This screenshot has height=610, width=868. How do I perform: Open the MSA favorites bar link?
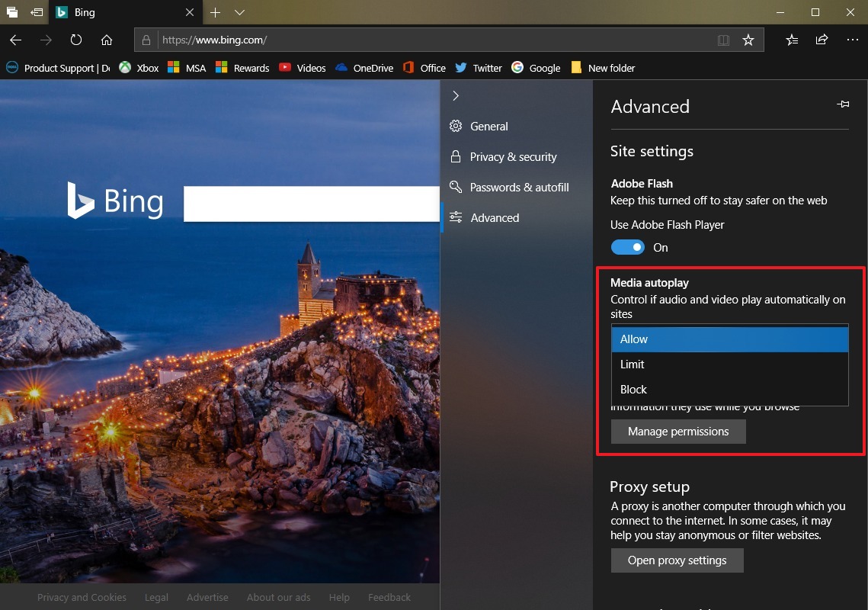187,68
